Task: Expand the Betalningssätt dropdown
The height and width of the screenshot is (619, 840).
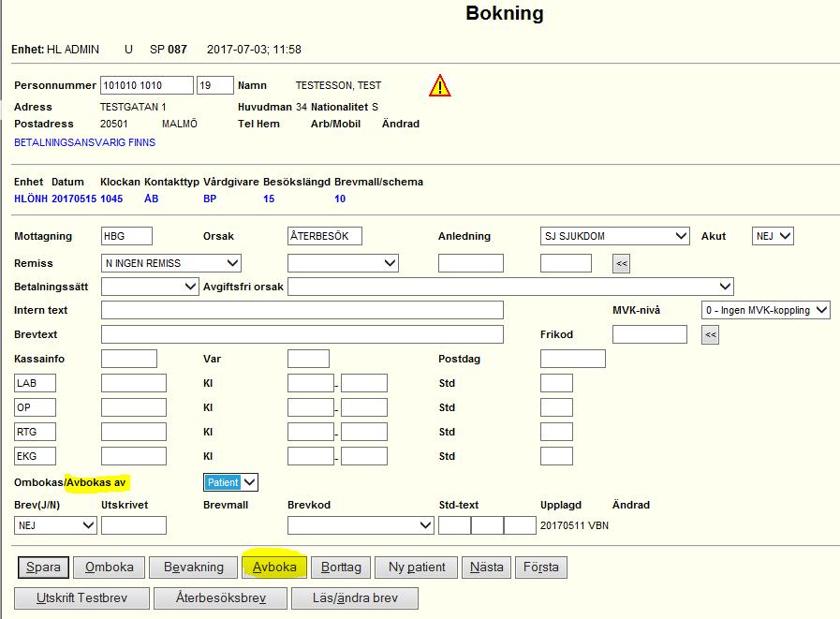Action: (150, 287)
